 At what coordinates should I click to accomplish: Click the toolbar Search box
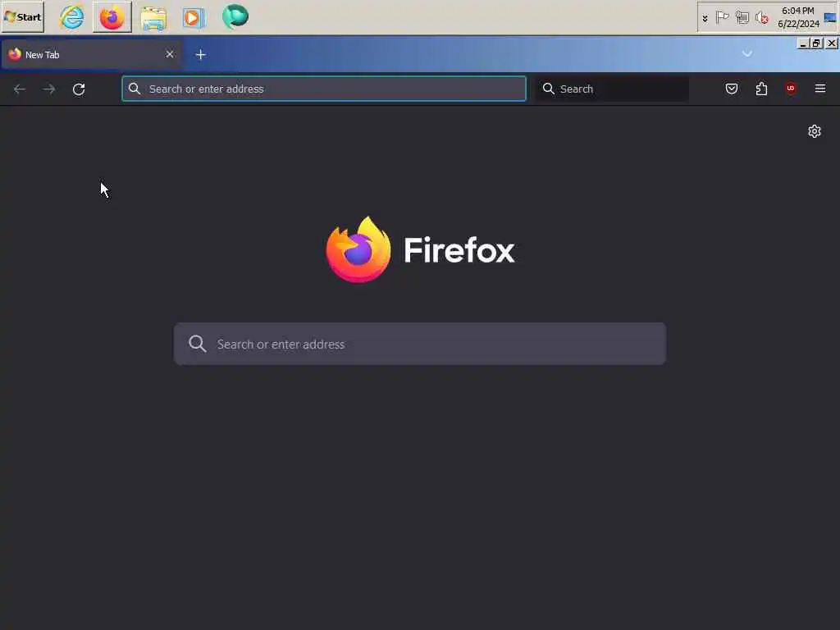[x=612, y=89]
